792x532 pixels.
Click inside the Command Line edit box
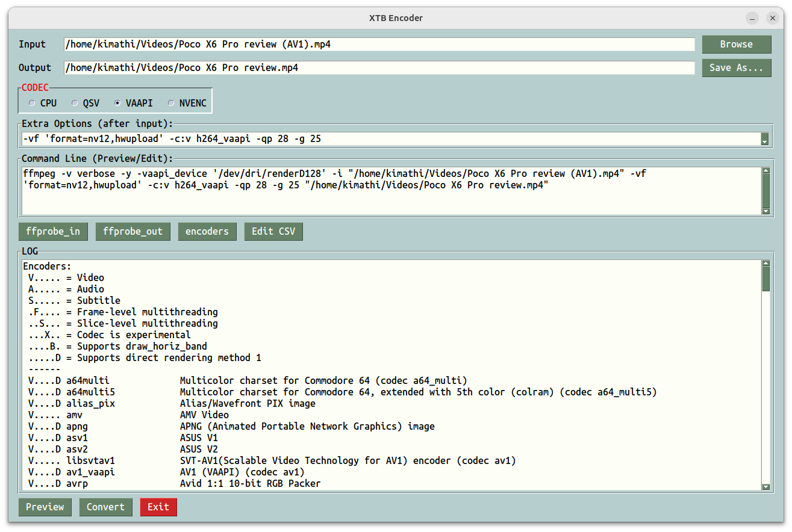pos(391,191)
